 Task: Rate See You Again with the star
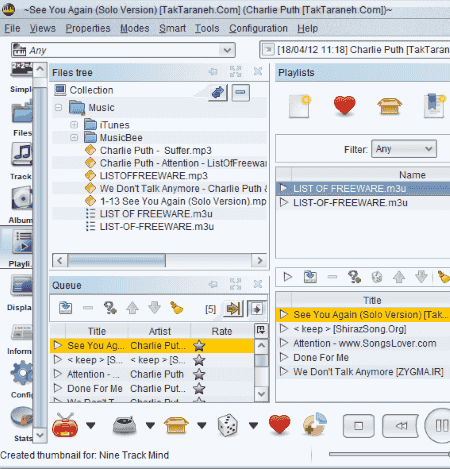tap(199, 346)
